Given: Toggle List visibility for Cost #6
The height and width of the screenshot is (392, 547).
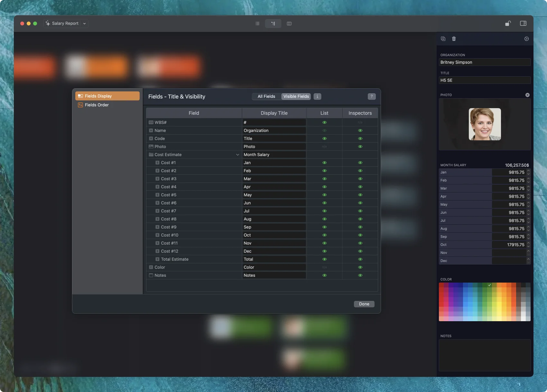Looking at the screenshot, I should click(324, 203).
